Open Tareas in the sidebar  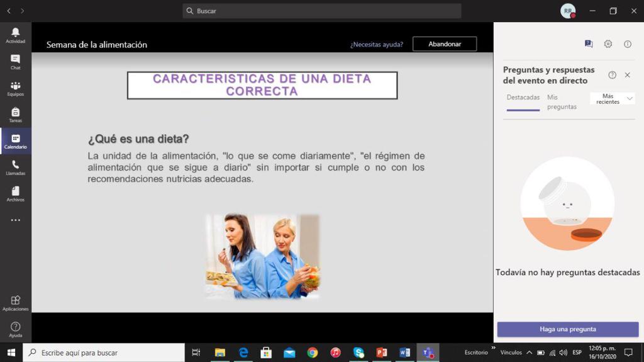15,115
